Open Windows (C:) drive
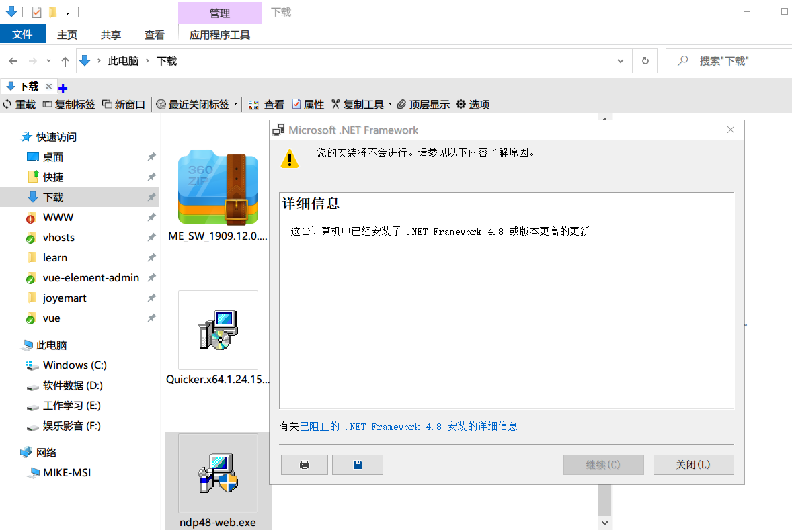792x532 pixels. [75, 365]
